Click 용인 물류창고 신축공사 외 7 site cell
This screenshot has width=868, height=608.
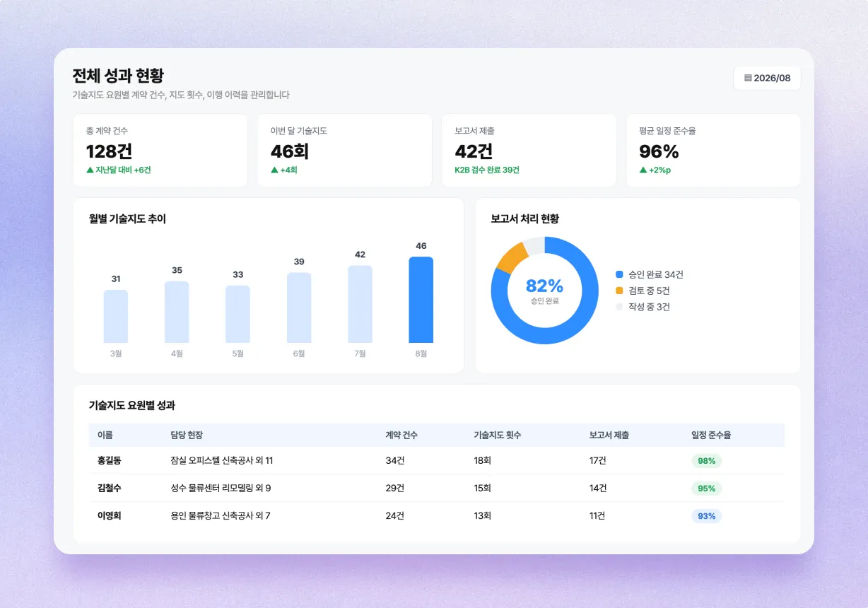221,516
